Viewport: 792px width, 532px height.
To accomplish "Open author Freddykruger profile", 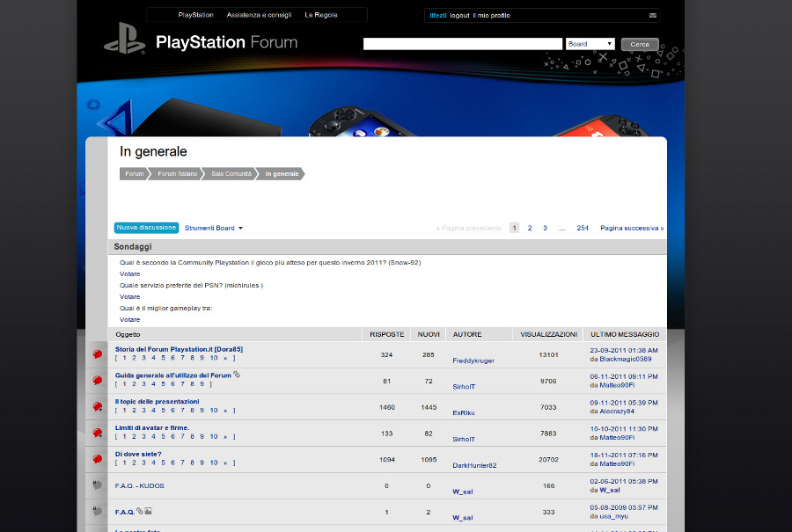I will point(473,361).
